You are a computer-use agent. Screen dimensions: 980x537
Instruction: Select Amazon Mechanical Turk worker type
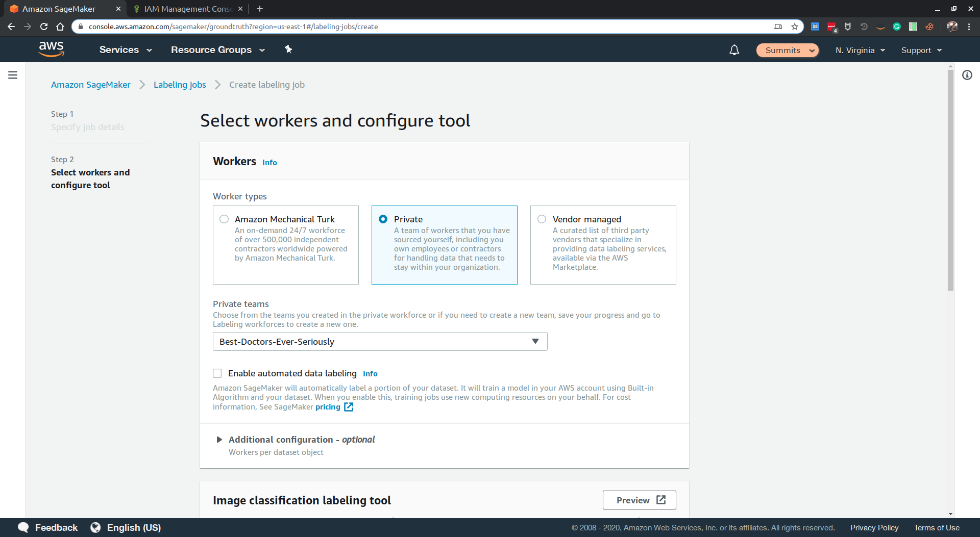pos(224,219)
